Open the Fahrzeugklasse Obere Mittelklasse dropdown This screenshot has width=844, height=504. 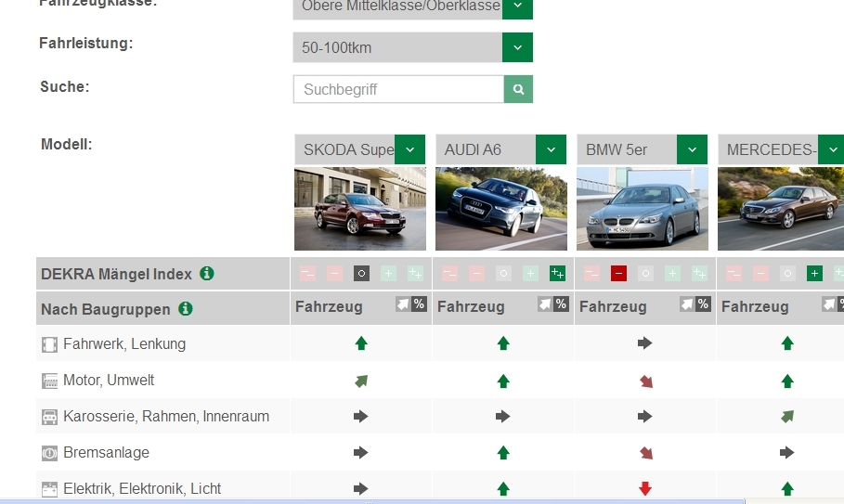click(517, 6)
